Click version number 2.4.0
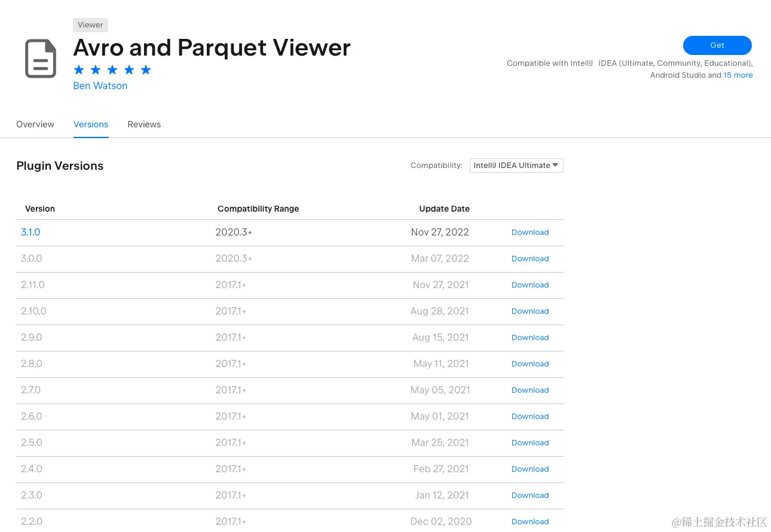771x532 pixels. 32,469
